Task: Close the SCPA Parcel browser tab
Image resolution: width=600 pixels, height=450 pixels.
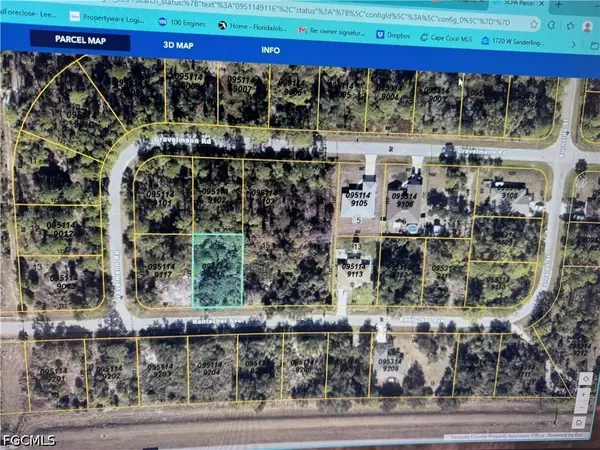Action: coord(541,3)
